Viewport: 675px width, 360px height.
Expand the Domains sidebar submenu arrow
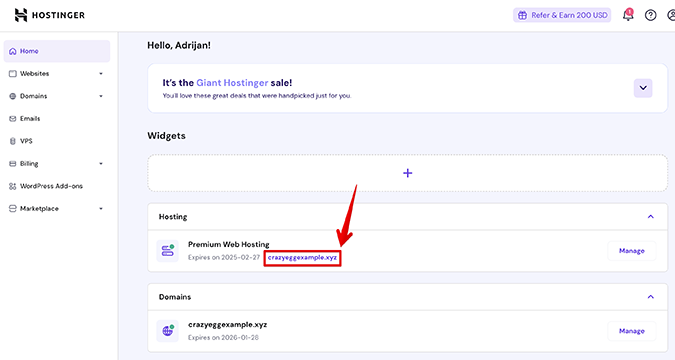click(101, 96)
